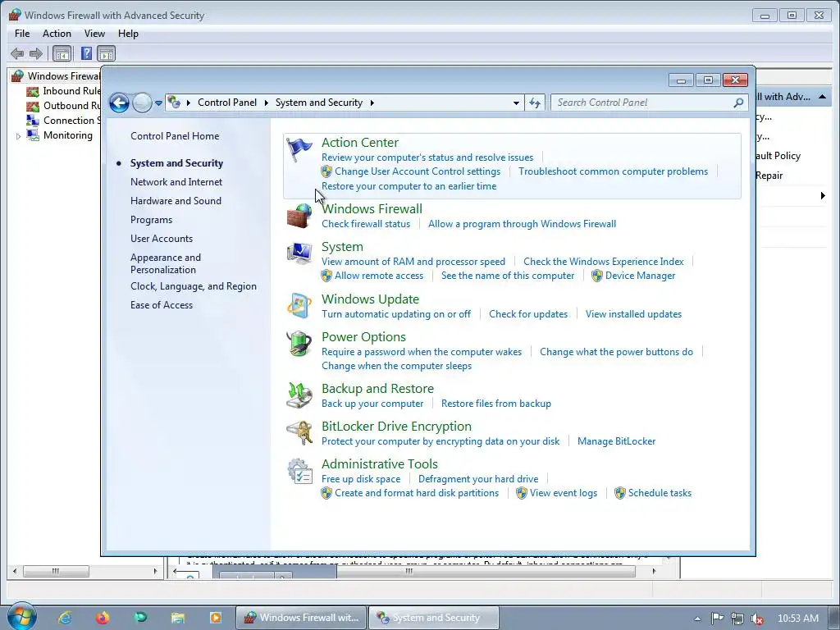Click the Help question mark toolbar icon

[x=86, y=53]
